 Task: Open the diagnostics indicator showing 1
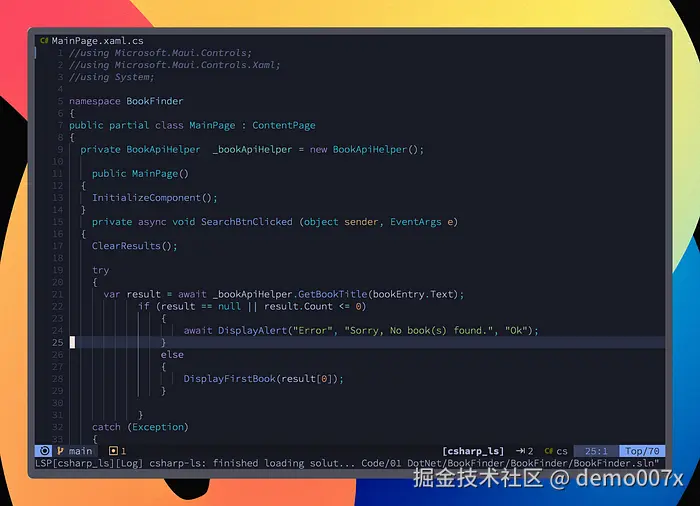pos(117,451)
